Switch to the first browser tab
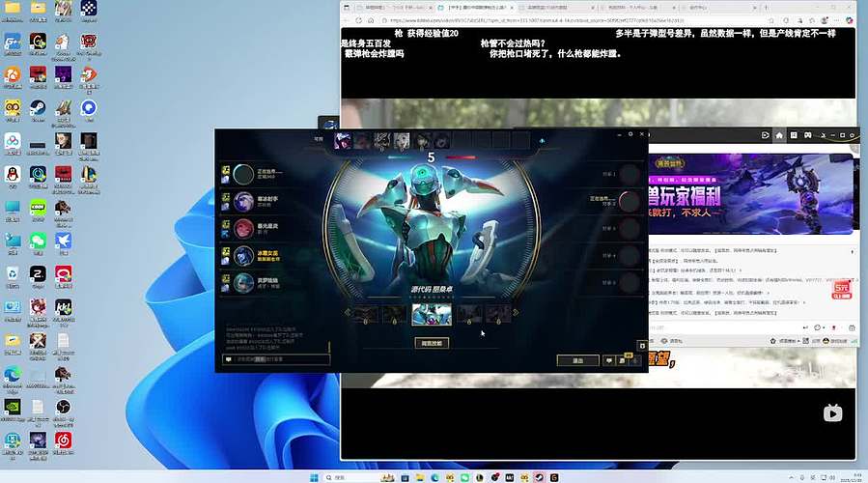The image size is (868, 483). click(x=395, y=8)
